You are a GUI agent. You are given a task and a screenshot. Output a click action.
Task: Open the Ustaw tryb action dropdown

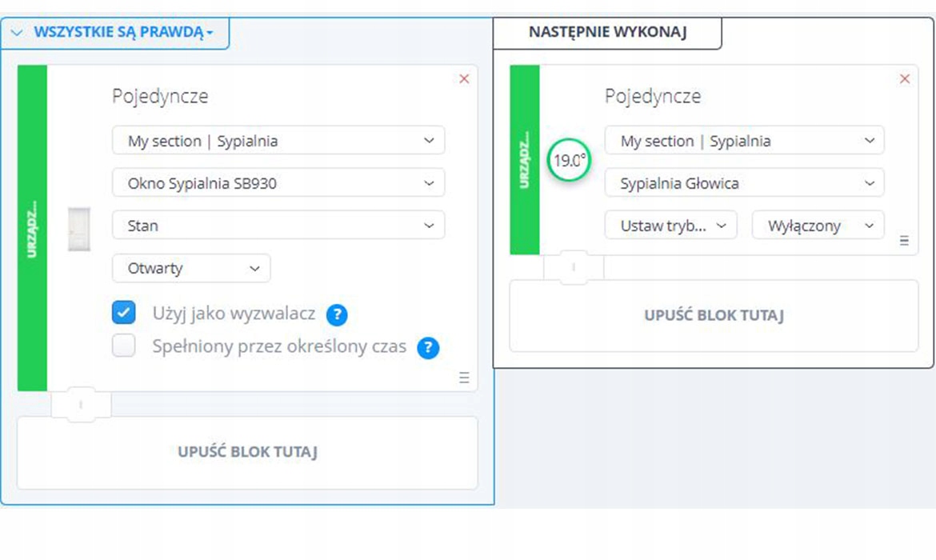pyautogui.click(x=670, y=226)
